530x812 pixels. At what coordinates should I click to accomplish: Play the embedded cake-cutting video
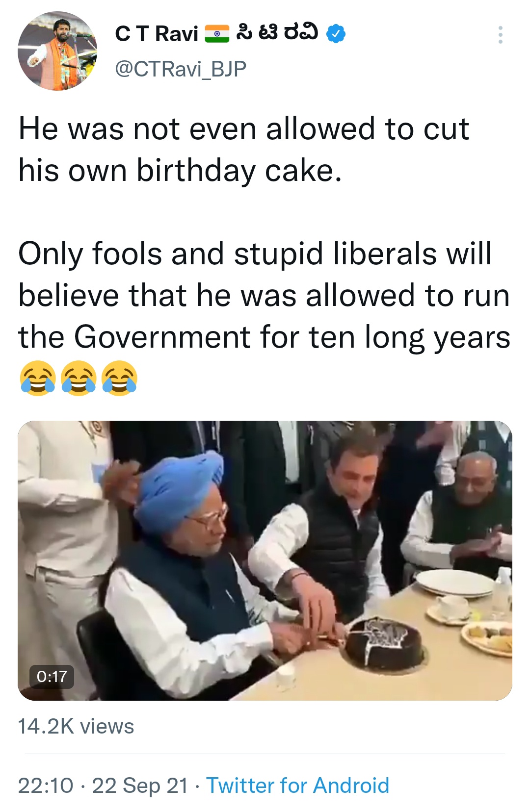click(265, 560)
